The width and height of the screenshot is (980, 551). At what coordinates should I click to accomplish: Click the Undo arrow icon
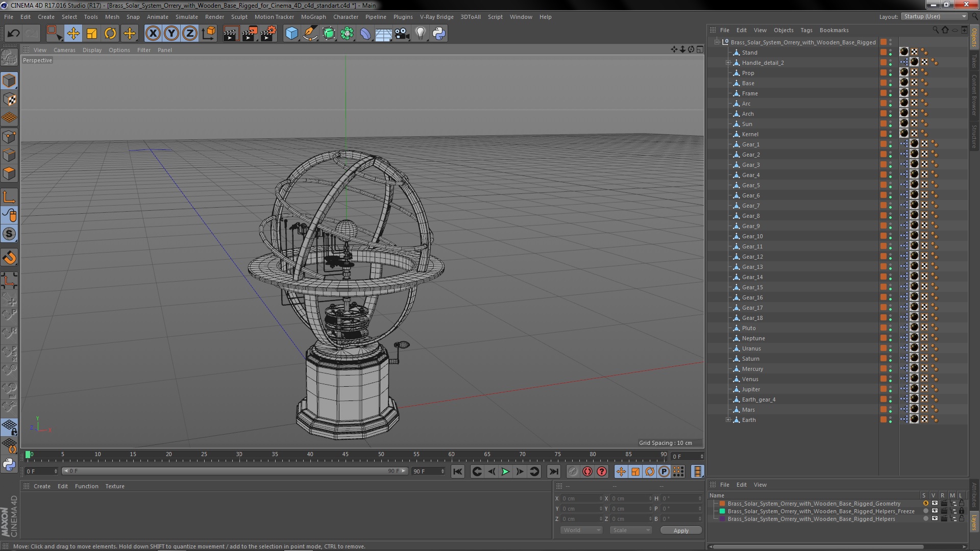pos(13,34)
